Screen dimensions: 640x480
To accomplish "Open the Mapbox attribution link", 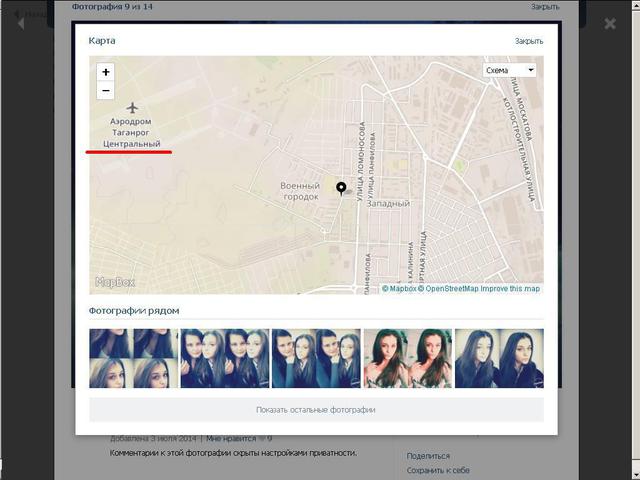I will (x=402, y=289).
